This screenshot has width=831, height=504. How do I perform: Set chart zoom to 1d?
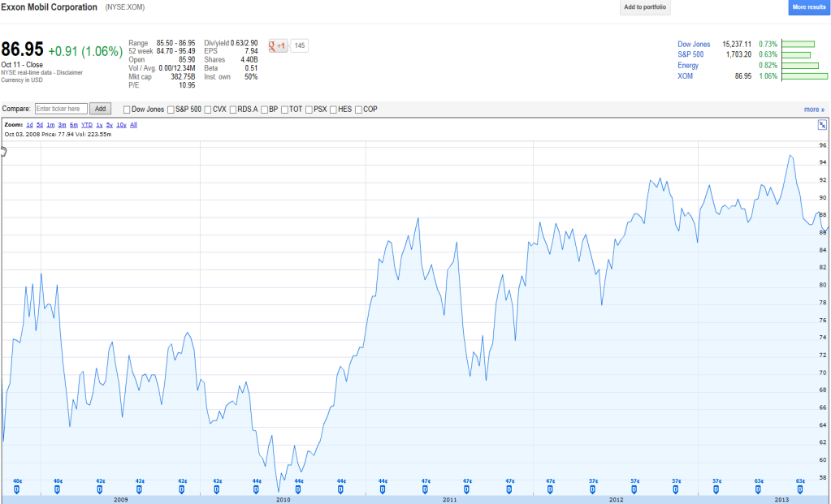point(30,125)
